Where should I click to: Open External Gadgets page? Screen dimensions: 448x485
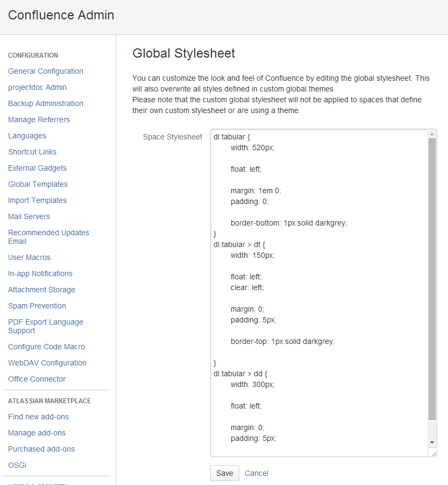37,168
